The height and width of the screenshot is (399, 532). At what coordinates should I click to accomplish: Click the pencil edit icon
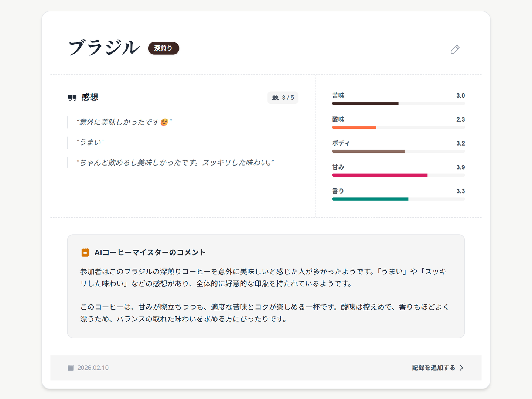(x=455, y=50)
